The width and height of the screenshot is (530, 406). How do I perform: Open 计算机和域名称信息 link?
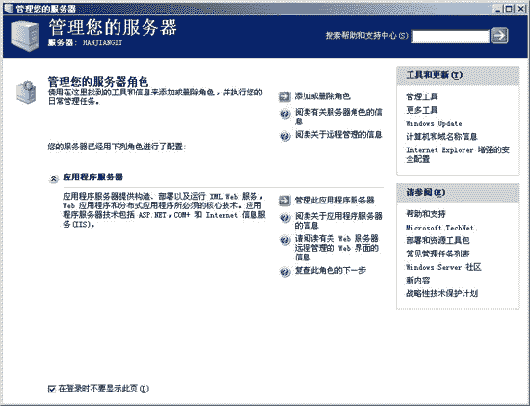[x=441, y=137]
